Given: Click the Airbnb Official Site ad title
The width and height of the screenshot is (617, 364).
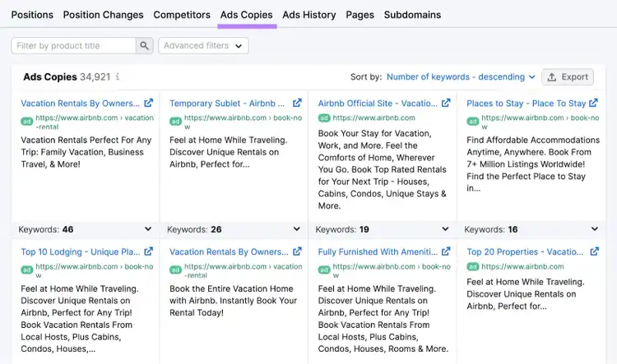Looking at the screenshot, I should tap(378, 104).
